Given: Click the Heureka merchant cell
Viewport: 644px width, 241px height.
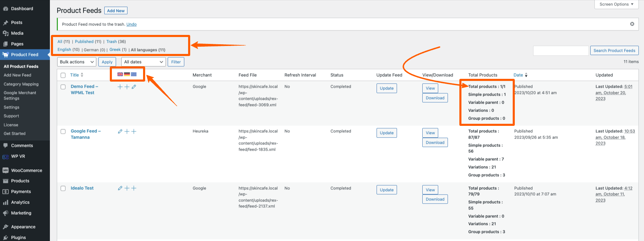Looking at the screenshot, I should pos(201,131).
